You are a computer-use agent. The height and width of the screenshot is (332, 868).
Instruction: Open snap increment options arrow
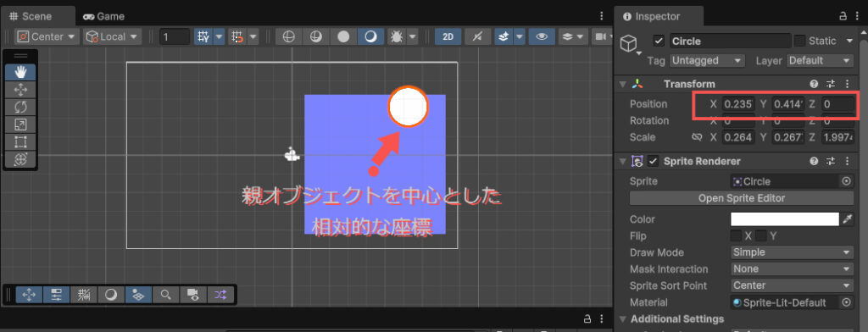tap(253, 37)
